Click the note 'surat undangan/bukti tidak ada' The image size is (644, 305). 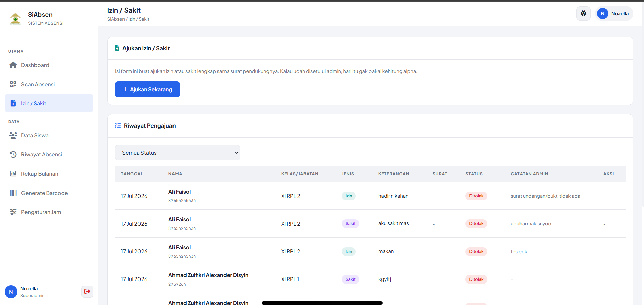[545, 196]
